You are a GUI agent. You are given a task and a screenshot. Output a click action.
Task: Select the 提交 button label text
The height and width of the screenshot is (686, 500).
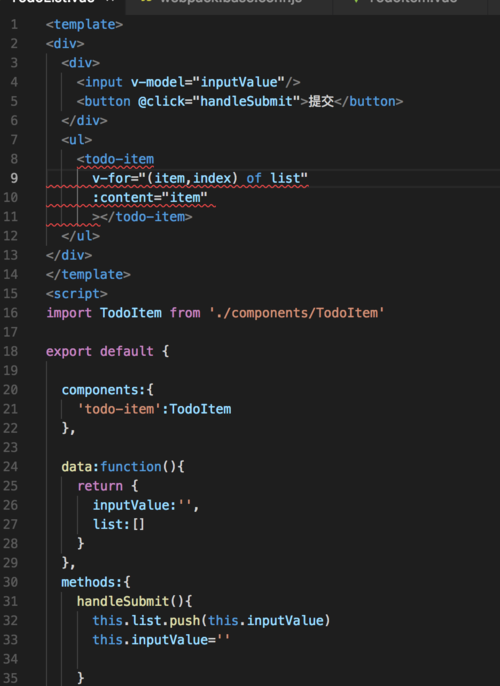pyautogui.click(x=321, y=102)
